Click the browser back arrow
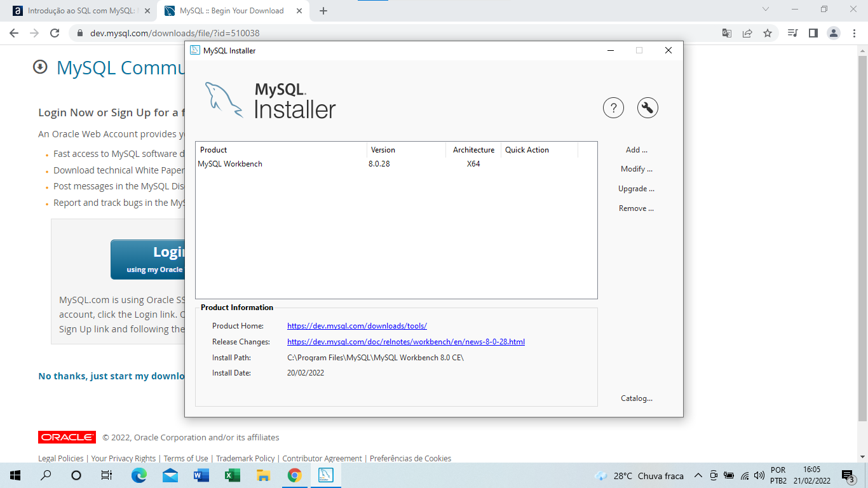Screen dimensions: 868x488 tap(14, 33)
